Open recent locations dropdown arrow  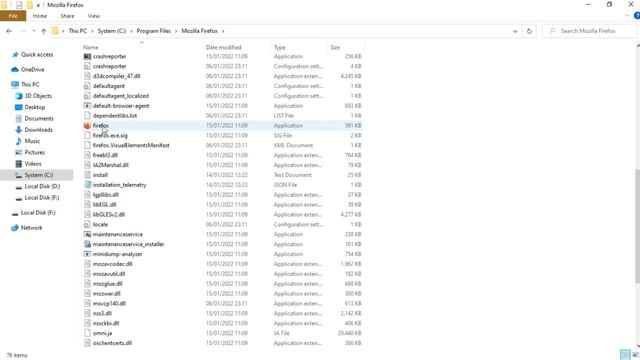pyautogui.click(x=34, y=31)
